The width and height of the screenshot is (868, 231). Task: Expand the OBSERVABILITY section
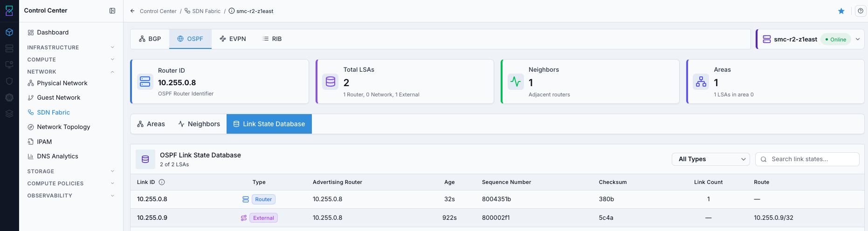point(71,196)
